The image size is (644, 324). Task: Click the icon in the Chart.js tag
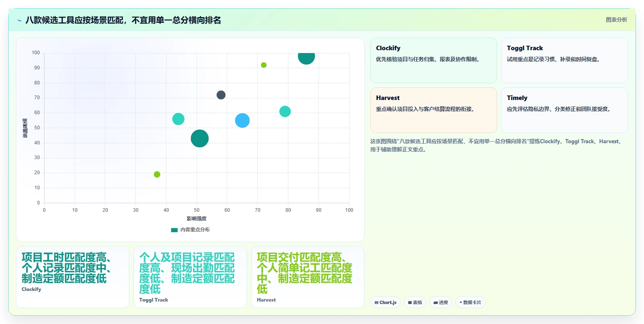(x=376, y=302)
